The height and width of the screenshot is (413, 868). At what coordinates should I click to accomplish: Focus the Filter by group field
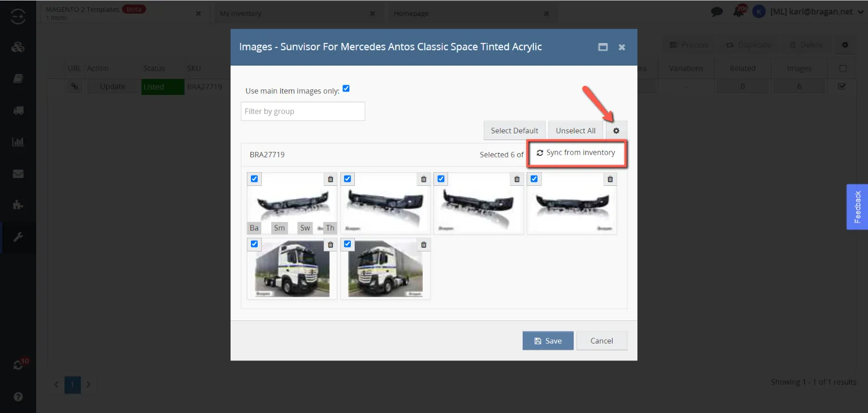(303, 111)
